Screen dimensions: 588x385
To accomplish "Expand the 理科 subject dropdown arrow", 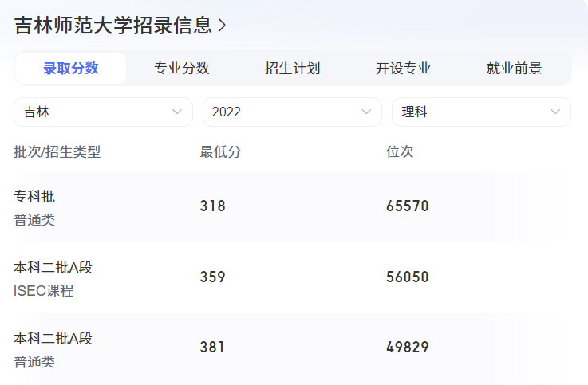I will (555, 112).
